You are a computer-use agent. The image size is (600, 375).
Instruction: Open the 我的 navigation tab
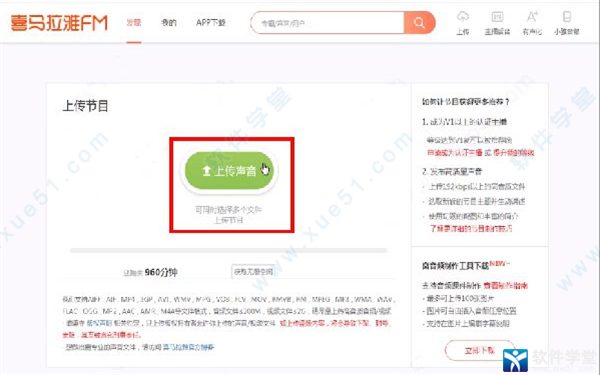(x=169, y=23)
